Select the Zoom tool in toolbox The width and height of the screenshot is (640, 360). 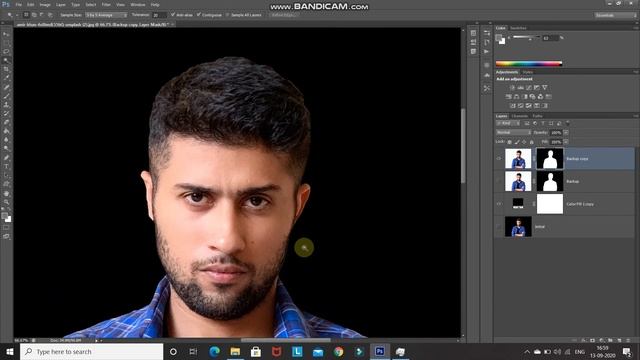[6, 202]
